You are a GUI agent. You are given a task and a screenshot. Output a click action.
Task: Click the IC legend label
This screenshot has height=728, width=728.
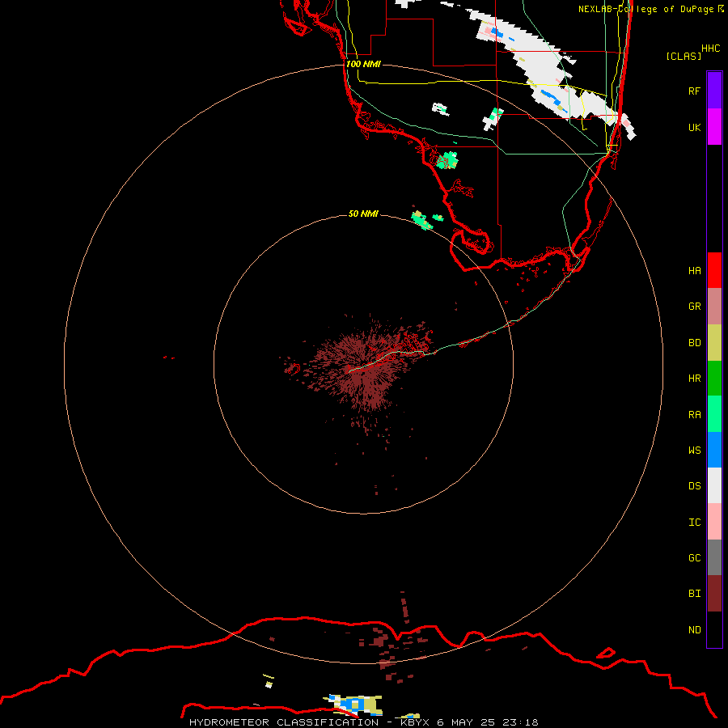(x=694, y=523)
